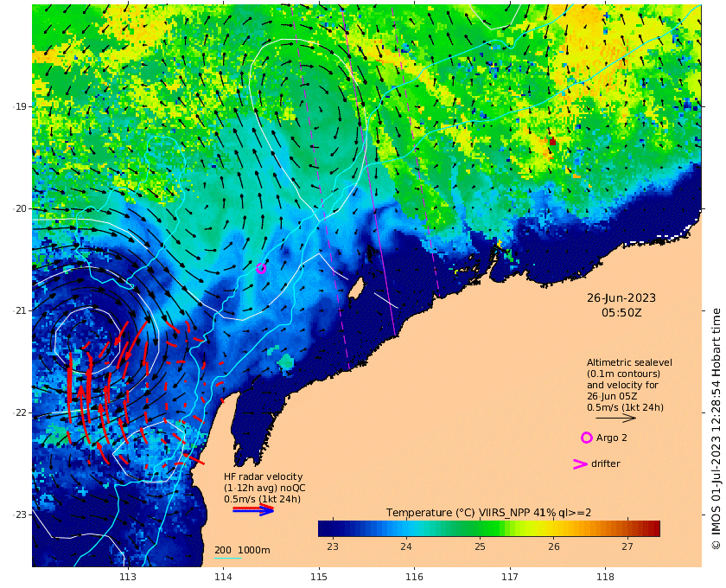The width and height of the screenshot is (726, 588).
Task: Click the '05:50Z' time label
Action: pyautogui.click(x=621, y=313)
